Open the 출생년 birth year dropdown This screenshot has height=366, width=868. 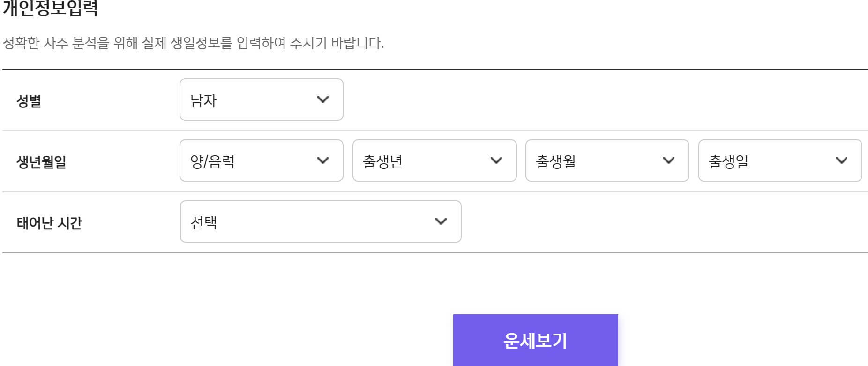(434, 160)
